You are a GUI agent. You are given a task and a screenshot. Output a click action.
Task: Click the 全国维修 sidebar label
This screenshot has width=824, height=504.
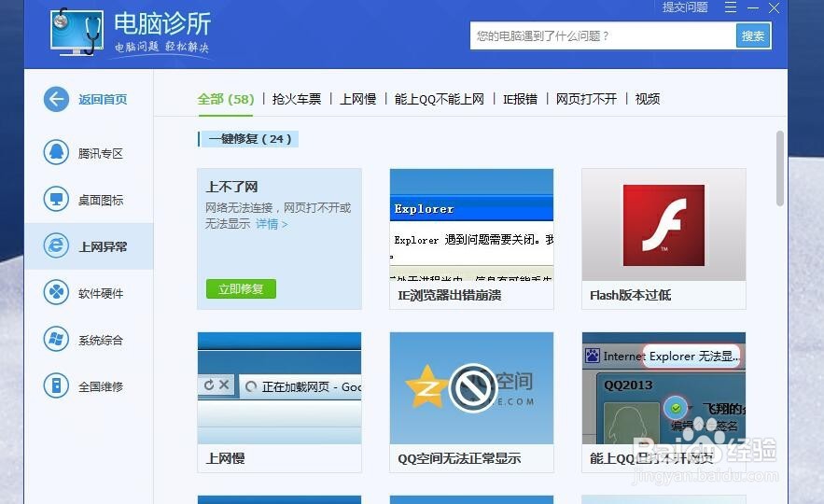tap(101, 386)
